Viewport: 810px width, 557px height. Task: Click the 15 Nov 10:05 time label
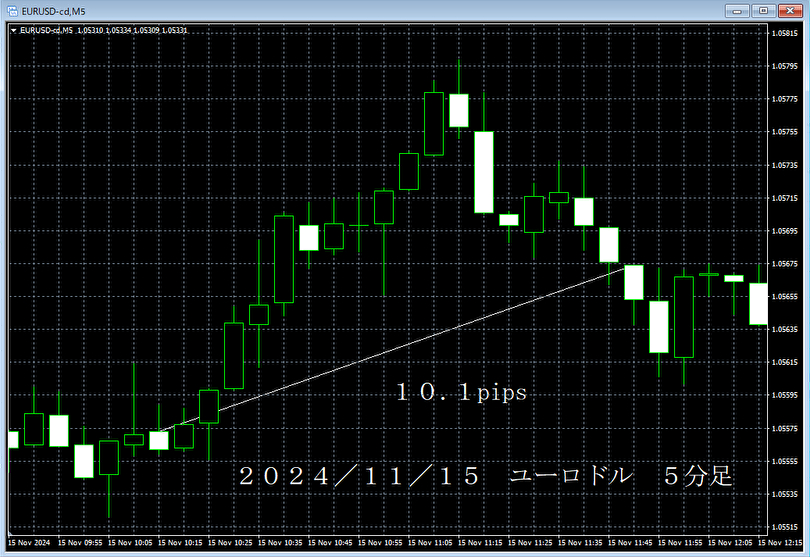(130, 543)
